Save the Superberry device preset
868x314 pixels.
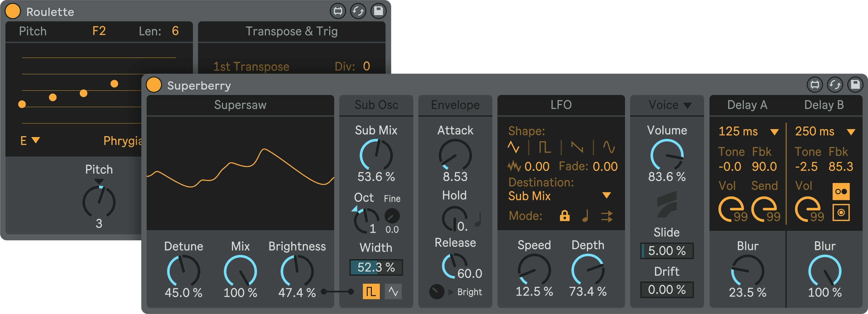click(x=855, y=84)
